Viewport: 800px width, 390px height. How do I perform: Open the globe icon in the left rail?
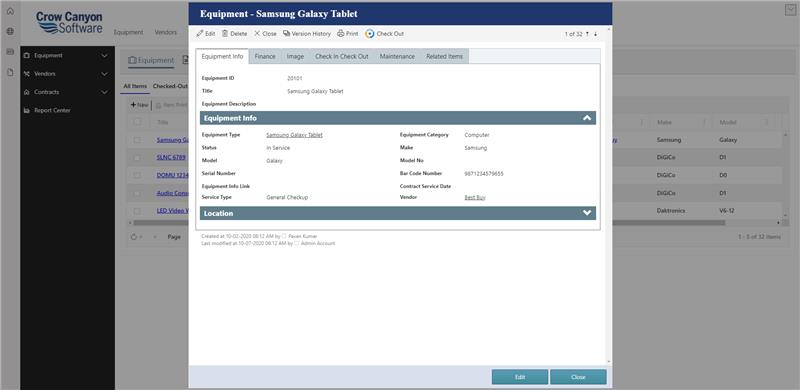pos(10,31)
